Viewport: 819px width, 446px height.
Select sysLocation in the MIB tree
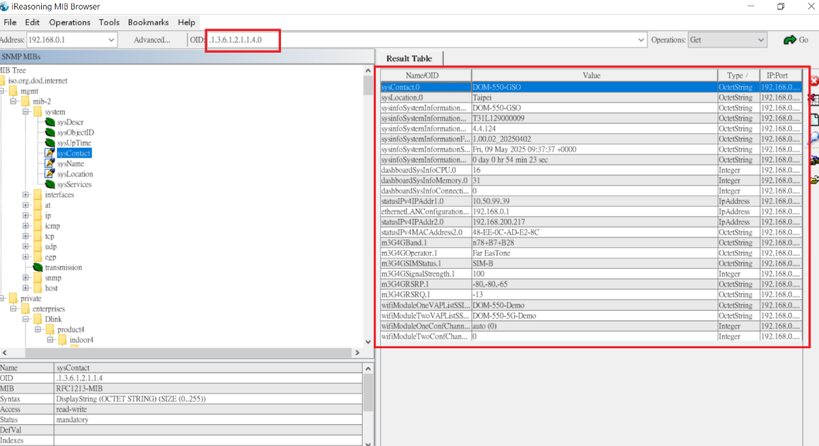coord(75,174)
